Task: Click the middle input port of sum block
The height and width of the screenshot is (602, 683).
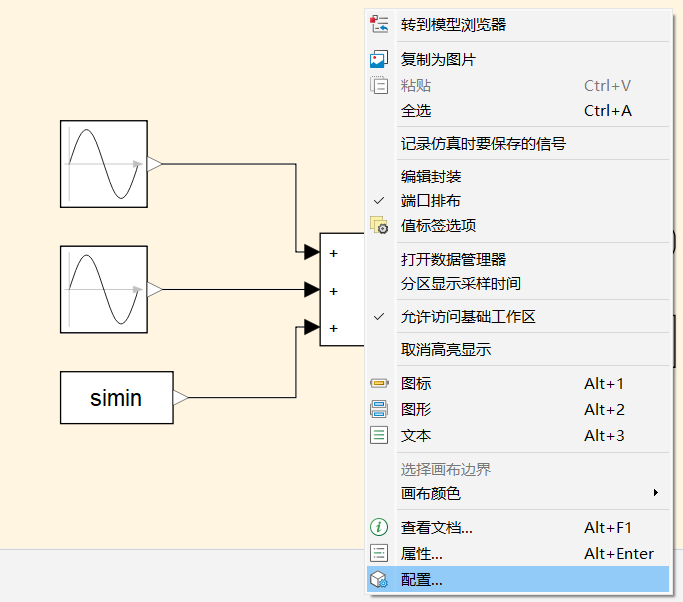Action: (x=312, y=289)
